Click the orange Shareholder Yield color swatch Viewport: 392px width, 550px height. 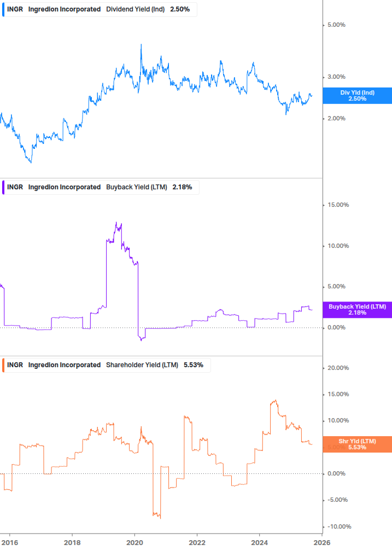coord(4,365)
